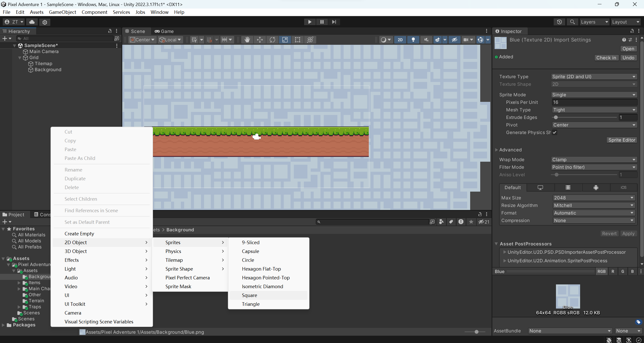
Task: Toggle 2D view mode in Scene toolbar
Action: click(x=400, y=39)
